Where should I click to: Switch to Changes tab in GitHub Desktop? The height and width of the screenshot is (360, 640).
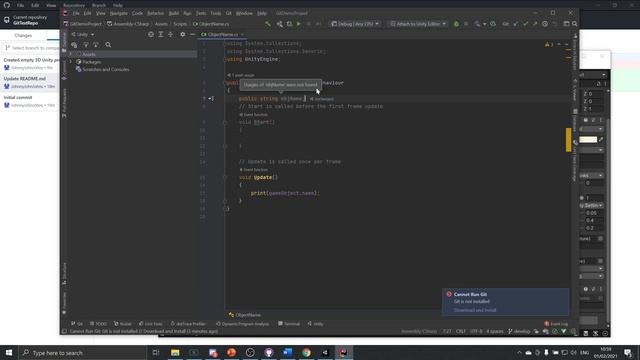click(x=23, y=36)
